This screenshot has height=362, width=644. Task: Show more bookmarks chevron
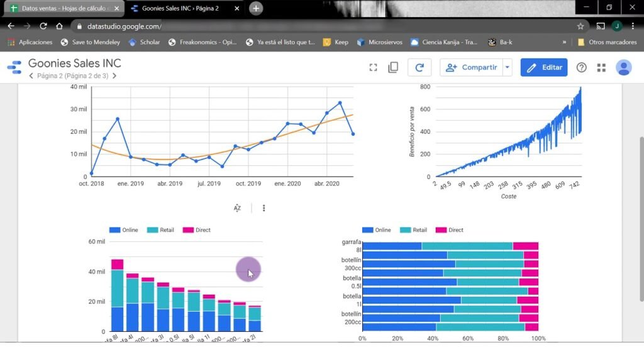coord(564,42)
